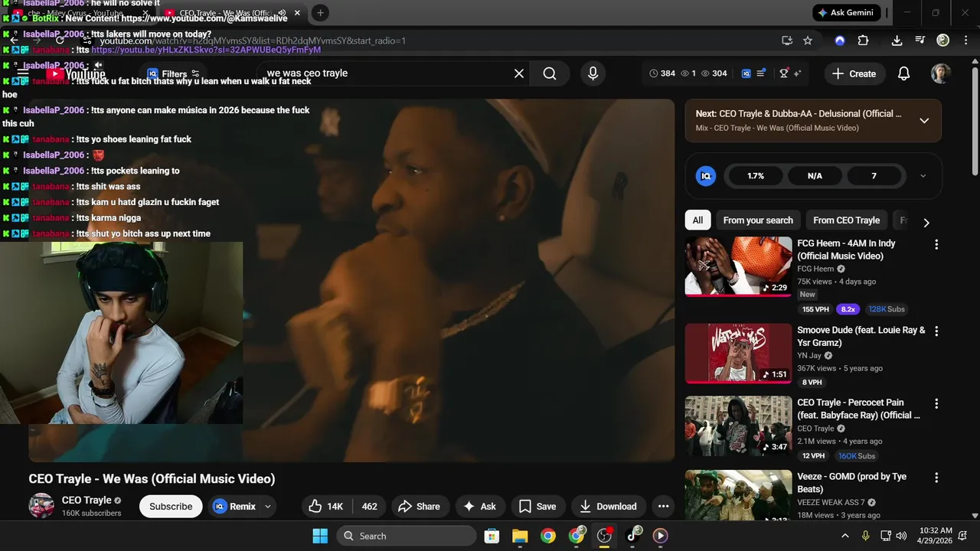Open options menu for Smoove Dude video
This screenshot has width=980, height=551.
(936, 331)
